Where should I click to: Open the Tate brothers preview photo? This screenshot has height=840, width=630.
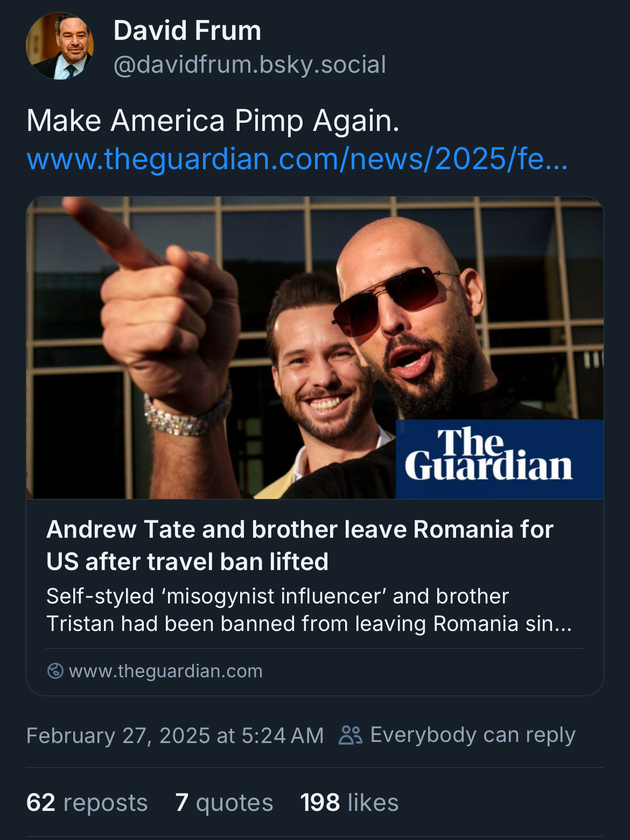coord(315,348)
